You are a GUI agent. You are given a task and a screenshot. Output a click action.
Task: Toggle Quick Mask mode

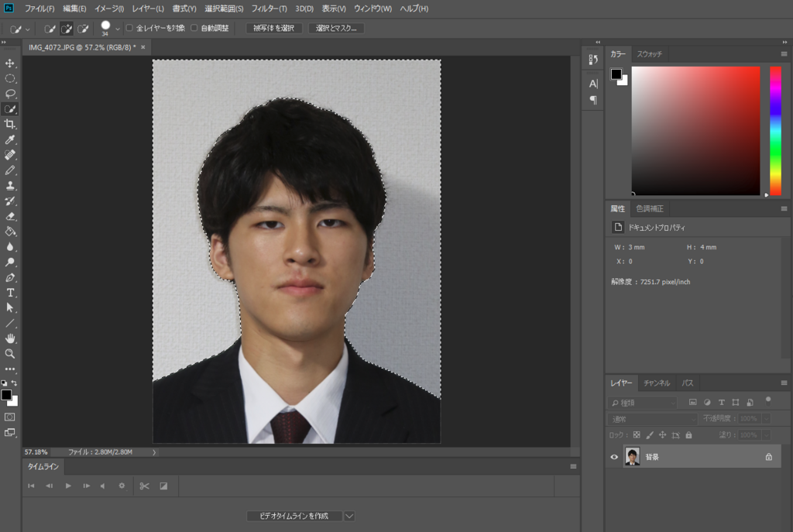click(x=9, y=417)
